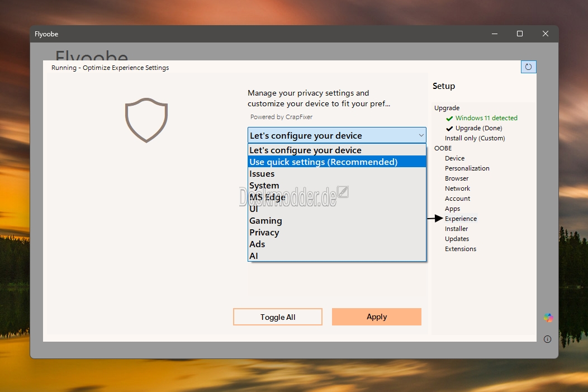Click the refresh icon at top right
The image size is (588, 392).
[528, 67]
